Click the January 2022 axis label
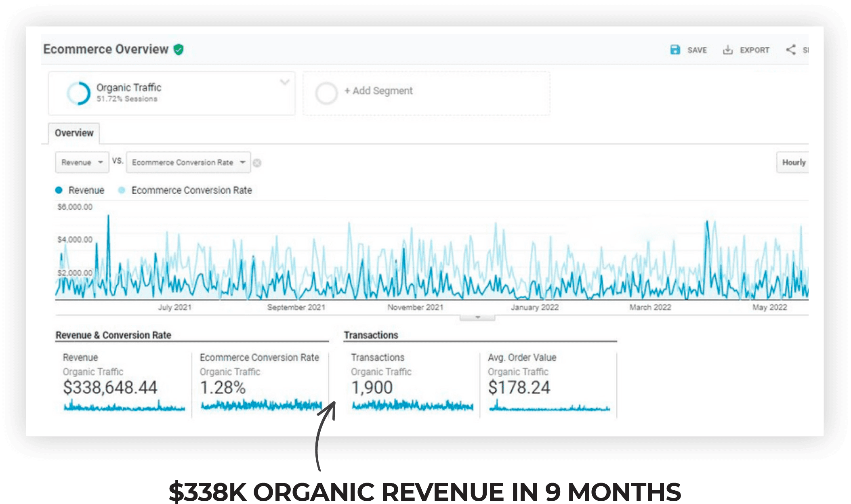851x504 pixels. click(535, 307)
